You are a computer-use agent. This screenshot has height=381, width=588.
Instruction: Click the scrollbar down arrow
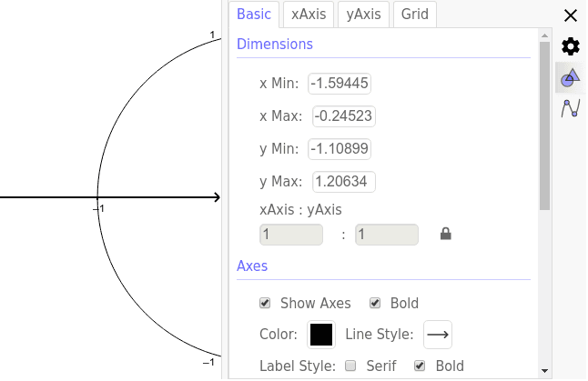point(544,371)
